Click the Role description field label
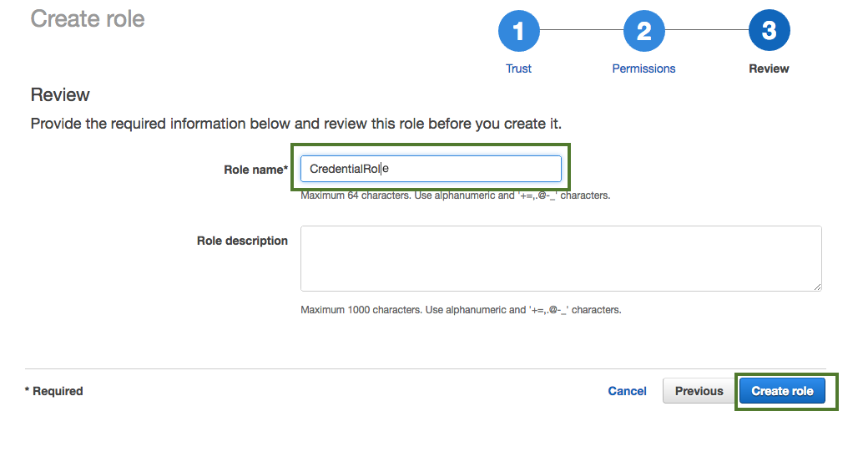 [x=242, y=241]
